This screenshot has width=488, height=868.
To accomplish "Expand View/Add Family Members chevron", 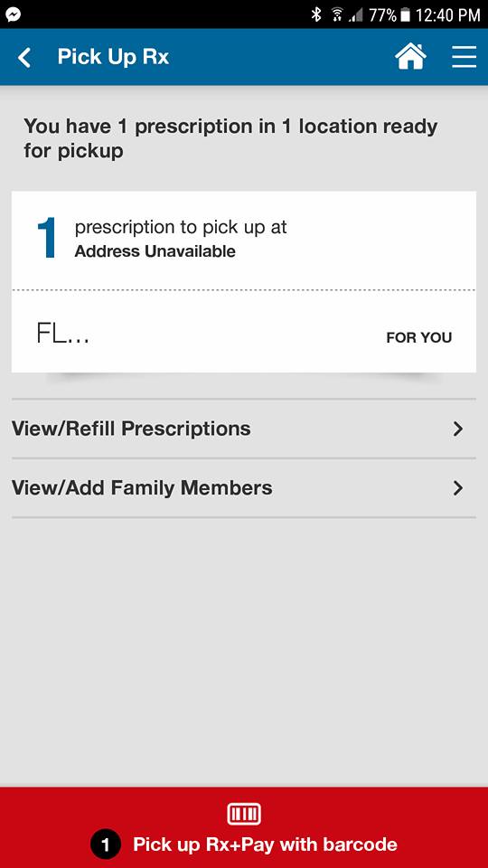I will (x=457, y=488).
